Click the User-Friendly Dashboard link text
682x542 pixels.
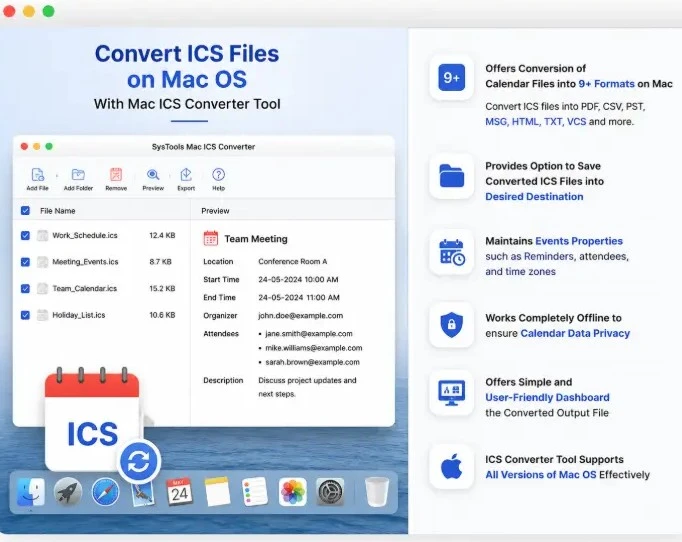(x=547, y=398)
